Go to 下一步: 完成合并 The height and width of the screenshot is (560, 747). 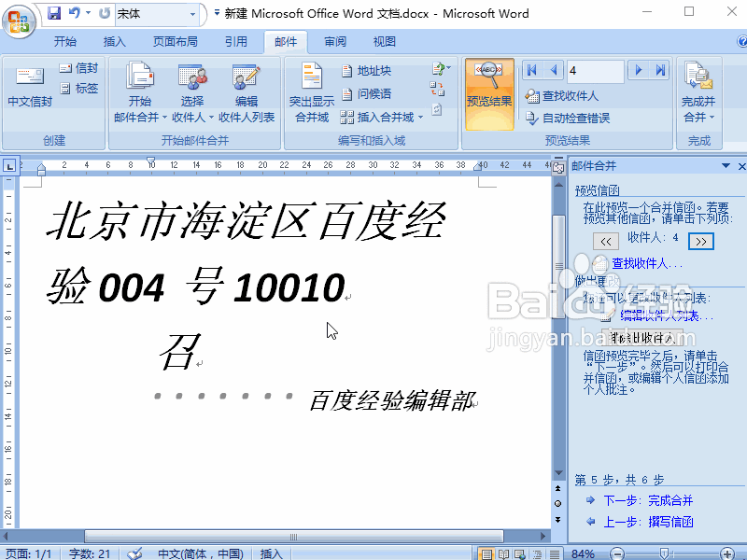pyautogui.click(x=648, y=500)
